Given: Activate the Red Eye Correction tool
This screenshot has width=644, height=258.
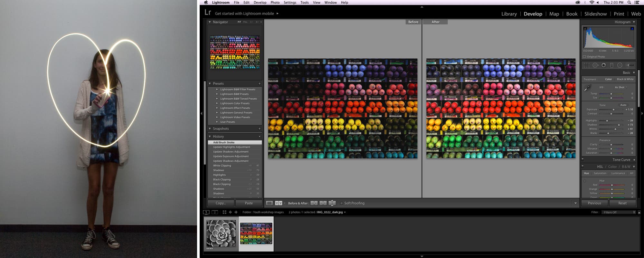Looking at the screenshot, I should click(x=603, y=65).
